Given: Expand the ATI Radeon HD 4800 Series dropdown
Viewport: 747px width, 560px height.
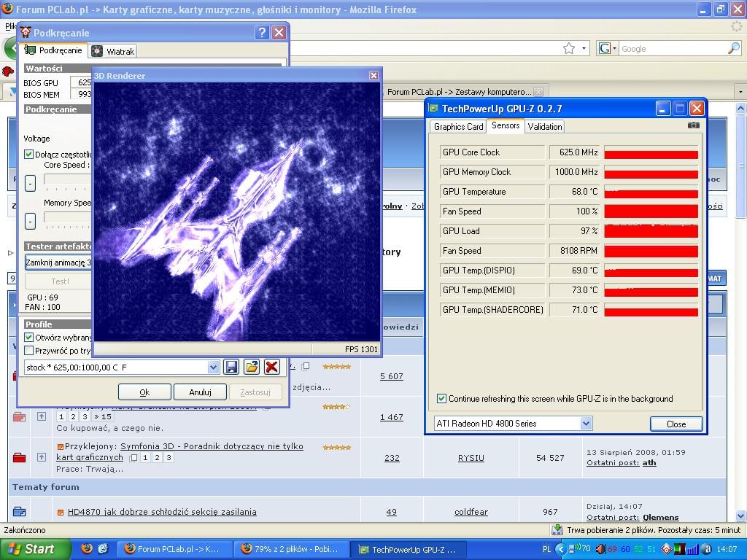Looking at the screenshot, I should point(586,424).
